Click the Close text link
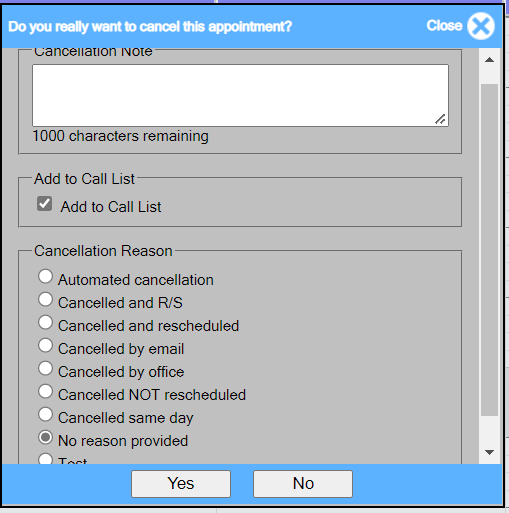Viewport: 509px width, 513px height. click(444, 26)
